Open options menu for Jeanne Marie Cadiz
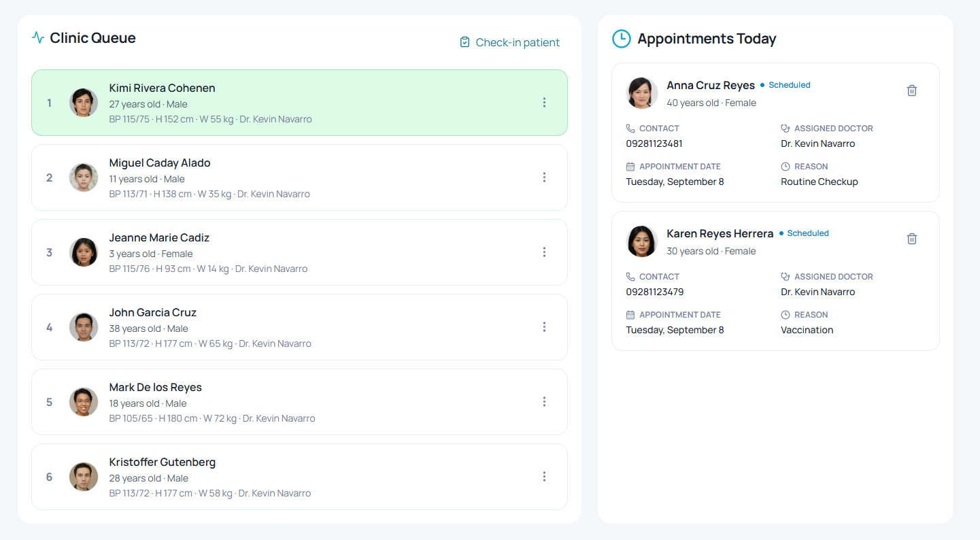The height and width of the screenshot is (540, 980). tap(544, 252)
